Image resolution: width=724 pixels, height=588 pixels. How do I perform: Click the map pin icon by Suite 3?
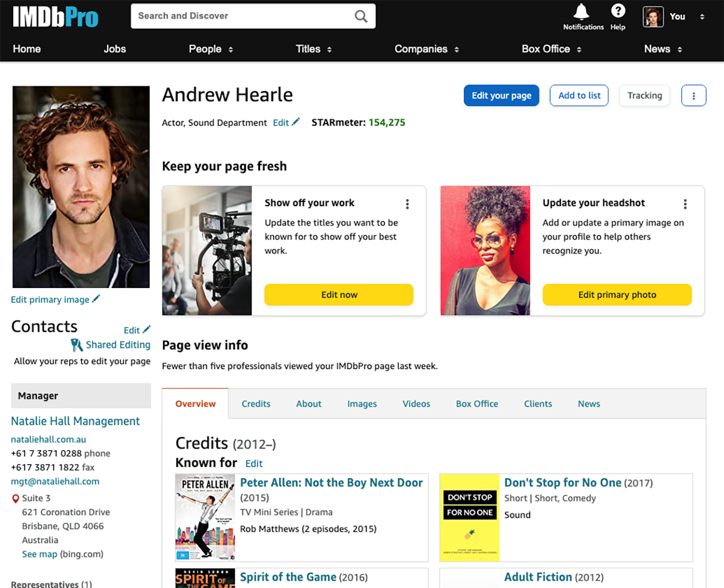16,499
